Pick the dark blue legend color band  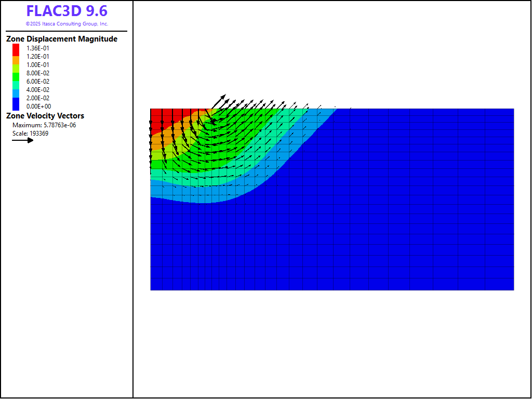[16, 103]
